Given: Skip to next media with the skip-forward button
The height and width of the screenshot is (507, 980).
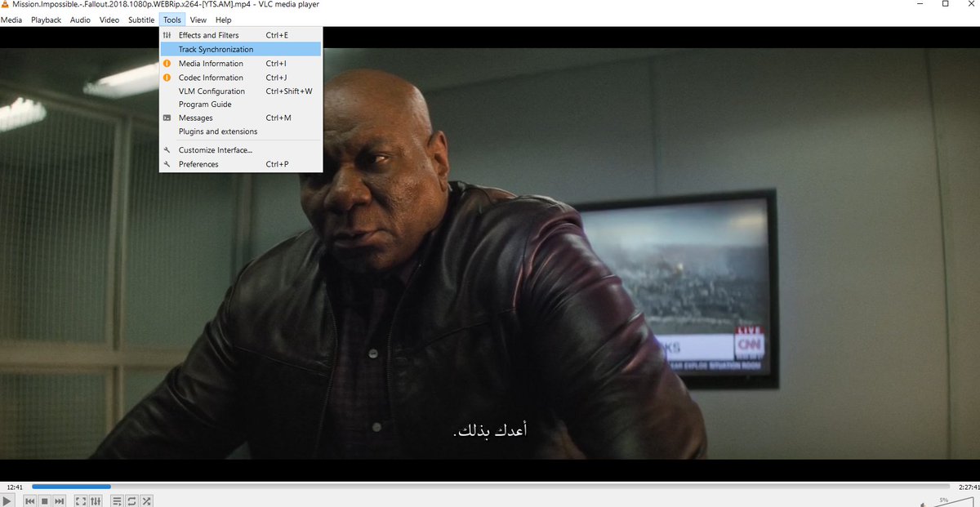Looking at the screenshot, I should [x=60, y=500].
